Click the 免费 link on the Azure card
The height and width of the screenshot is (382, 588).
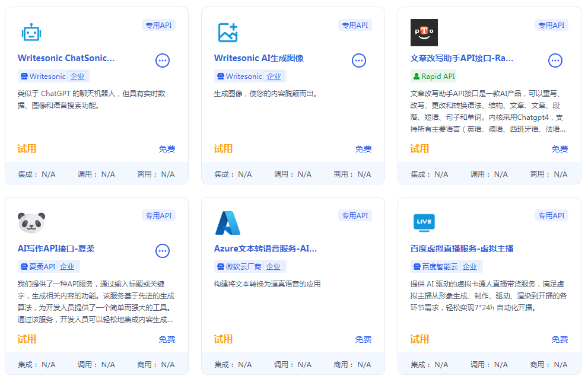363,339
